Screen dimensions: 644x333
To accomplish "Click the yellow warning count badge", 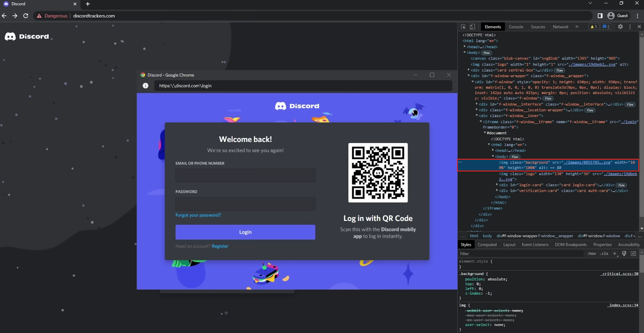I will (593, 27).
